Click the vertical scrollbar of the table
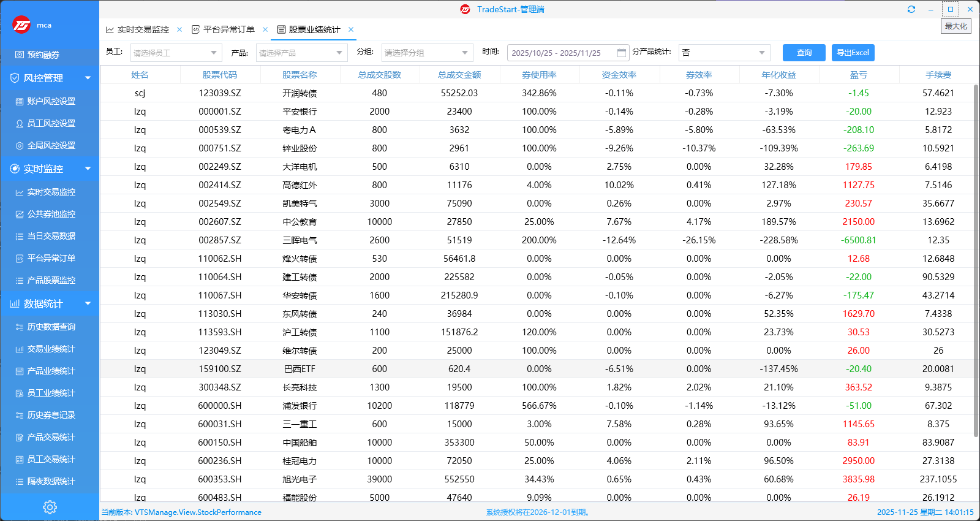 point(976,257)
